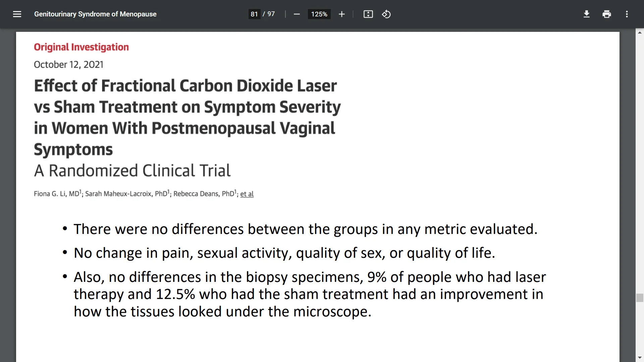Open the et al authors link
This screenshot has height=362, width=644.
click(247, 194)
